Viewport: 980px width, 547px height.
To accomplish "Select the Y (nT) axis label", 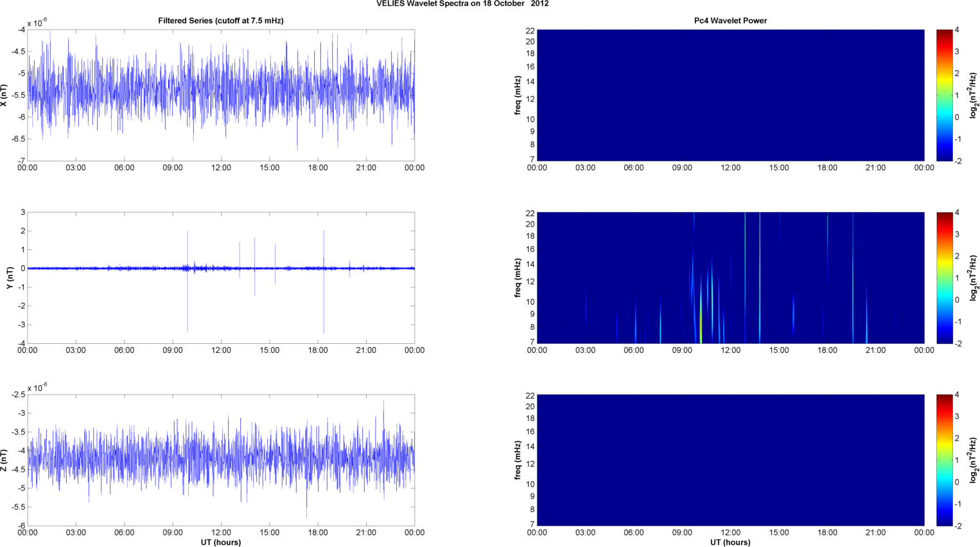I will point(10,278).
